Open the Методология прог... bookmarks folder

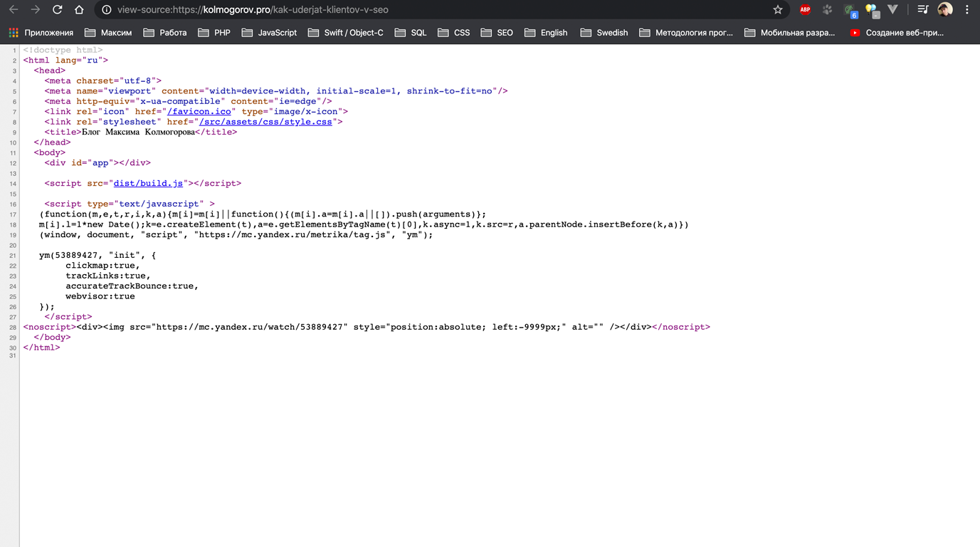pos(686,33)
